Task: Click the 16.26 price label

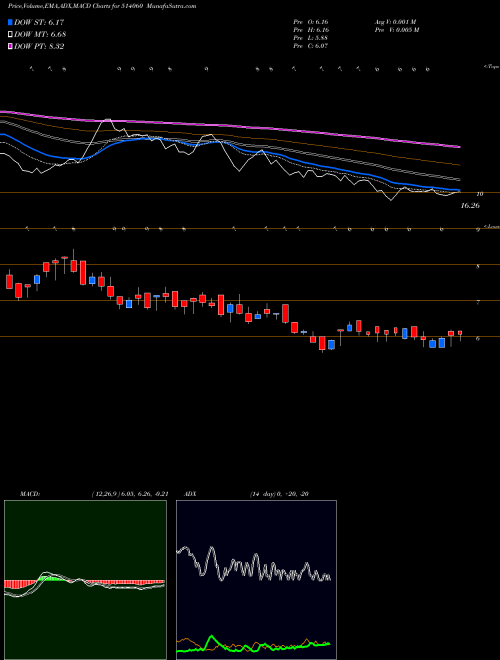Action: (470, 206)
